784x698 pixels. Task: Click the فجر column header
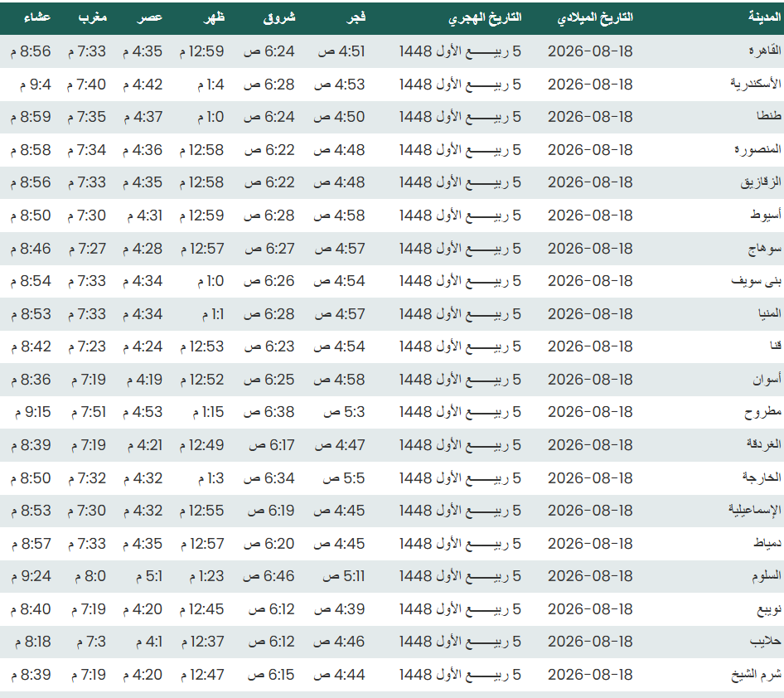click(356, 17)
